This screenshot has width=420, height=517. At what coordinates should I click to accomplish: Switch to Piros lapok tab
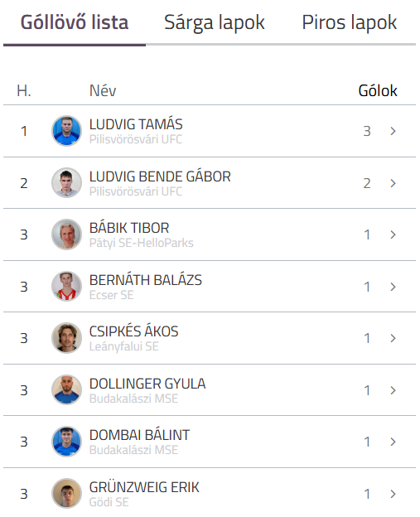point(350,22)
